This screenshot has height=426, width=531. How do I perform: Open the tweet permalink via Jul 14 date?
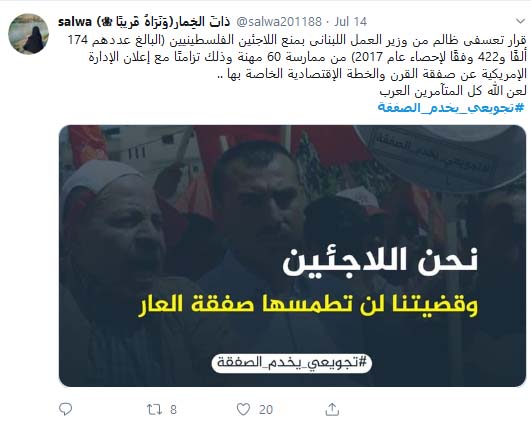coord(351,22)
